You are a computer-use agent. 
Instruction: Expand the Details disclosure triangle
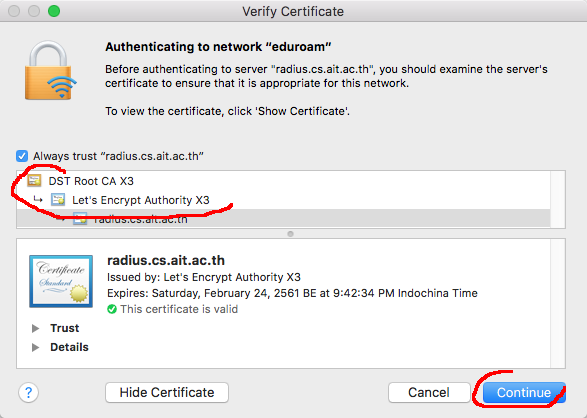point(36,347)
